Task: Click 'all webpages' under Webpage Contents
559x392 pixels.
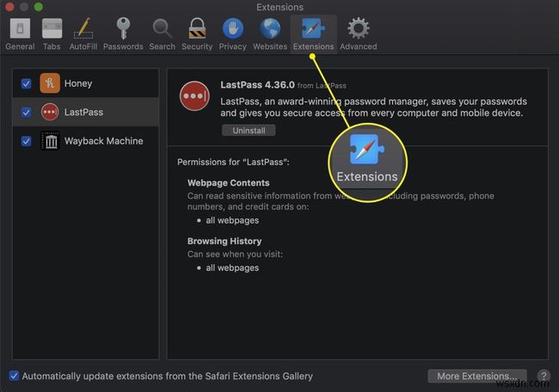Action: (x=232, y=221)
